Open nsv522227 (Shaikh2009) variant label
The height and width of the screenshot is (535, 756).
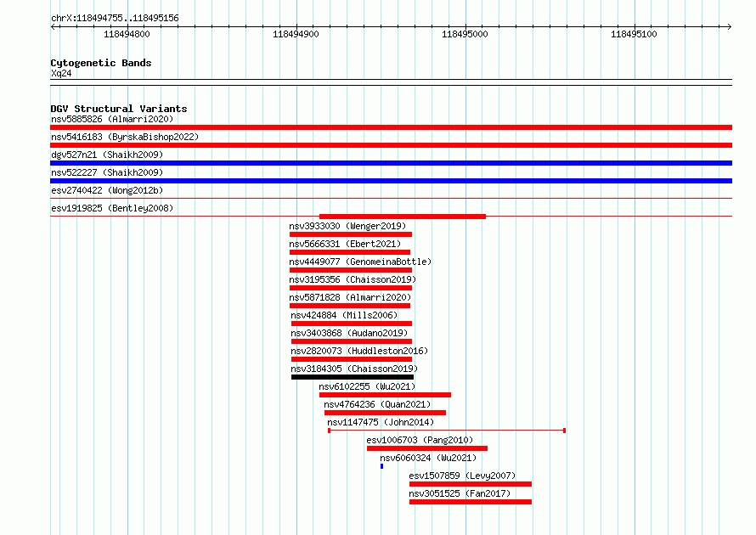point(107,172)
